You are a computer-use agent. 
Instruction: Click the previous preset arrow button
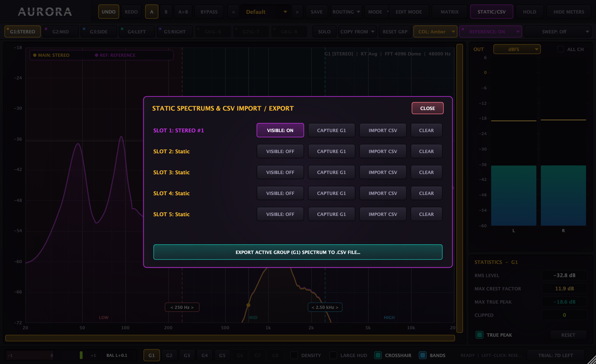coord(233,12)
